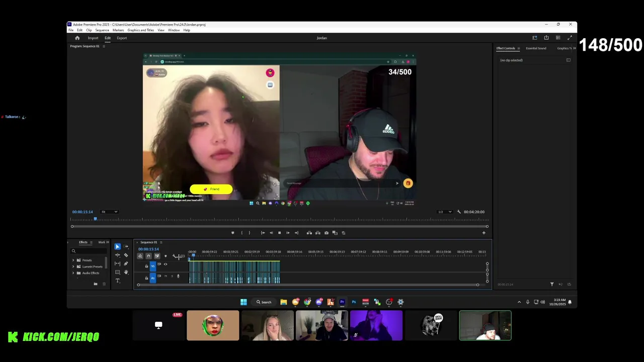Click timeline playhead timecode 00:00:15:14
This screenshot has width=644, height=362.
click(x=148, y=249)
